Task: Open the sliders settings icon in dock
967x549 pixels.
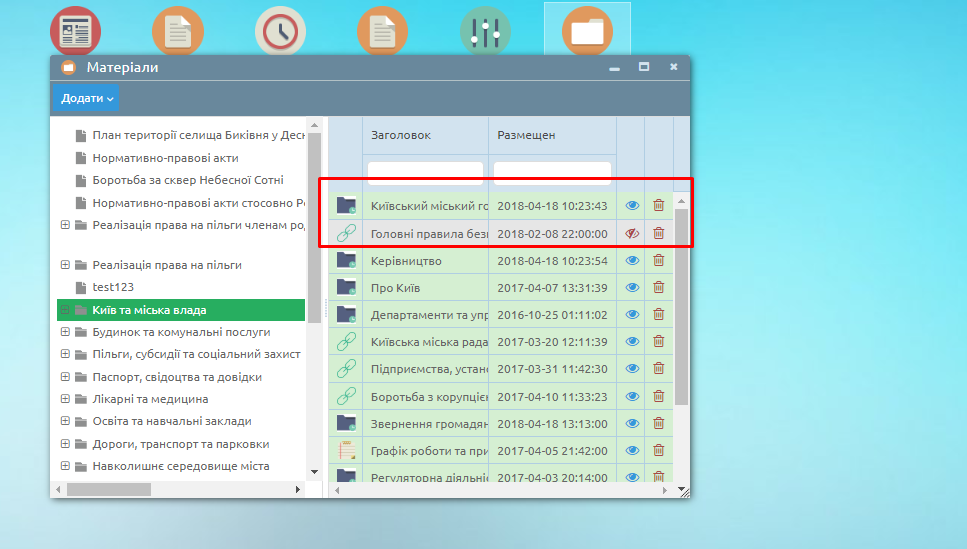Action: [x=485, y=32]
